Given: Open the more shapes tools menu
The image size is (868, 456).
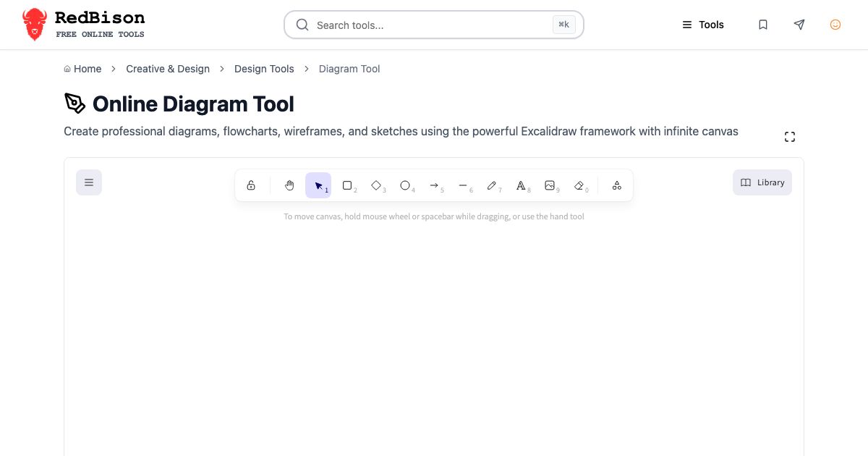Looking at the screenshot, I should (617, 185).
